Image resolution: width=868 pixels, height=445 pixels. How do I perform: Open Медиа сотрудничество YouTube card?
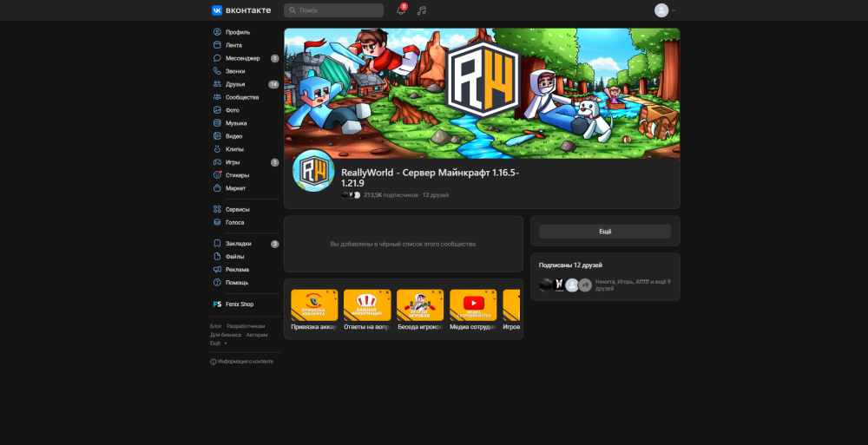click(x=473, y=310)
